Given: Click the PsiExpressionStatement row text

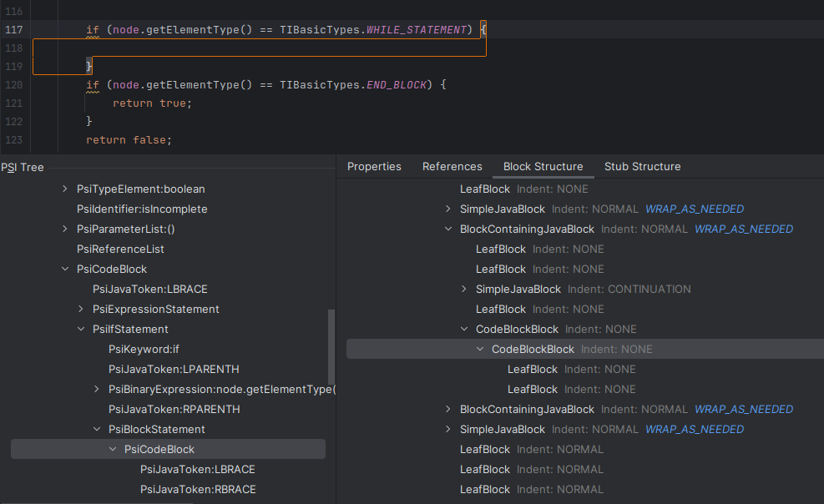Looking at the screenshot, I should (x=155, y=310).
